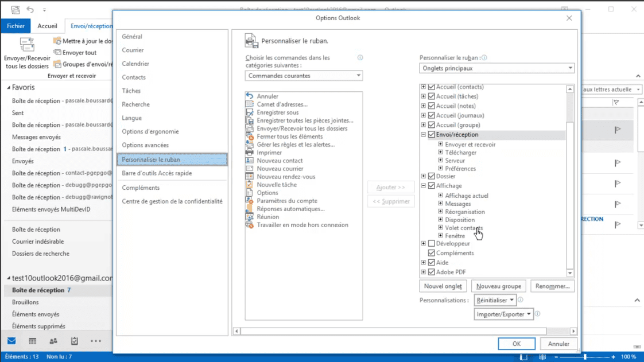644x362 pixels.
Task: Open Onglets principaux dropdown
Action: [x=496, y=68]
